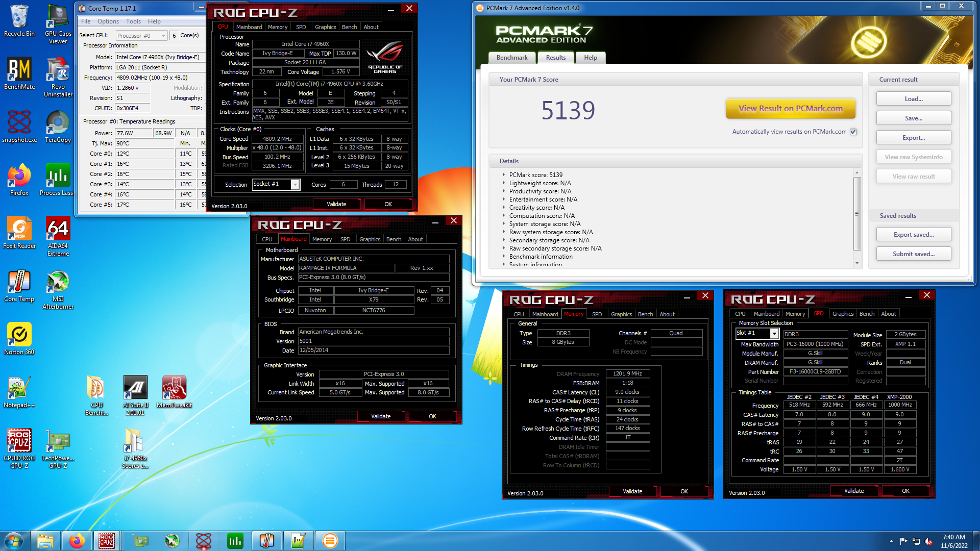Image resolution: width=980 pixels, height=551 pixels.
Task: Open Norton 360 desktop icon
Action: (19, 339)
